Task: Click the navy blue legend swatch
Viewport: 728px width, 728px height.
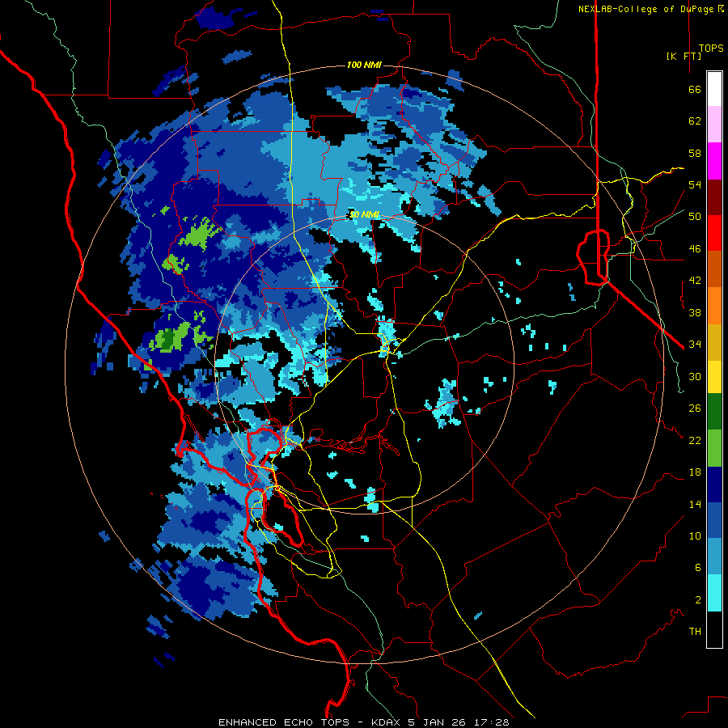Action: [x=714, y=485]
